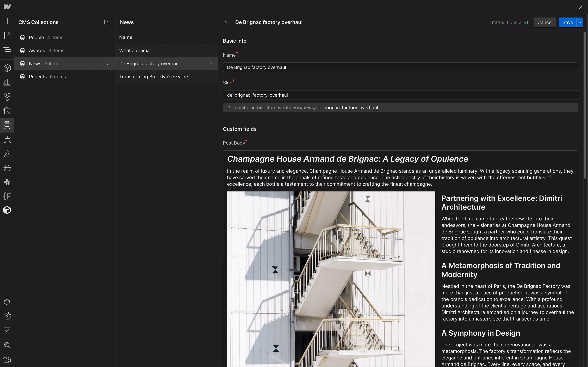This screenshot has height=367, width=588.
Task: Open the Site users panel
Action: pyautogui.click(x=7, y=153)
